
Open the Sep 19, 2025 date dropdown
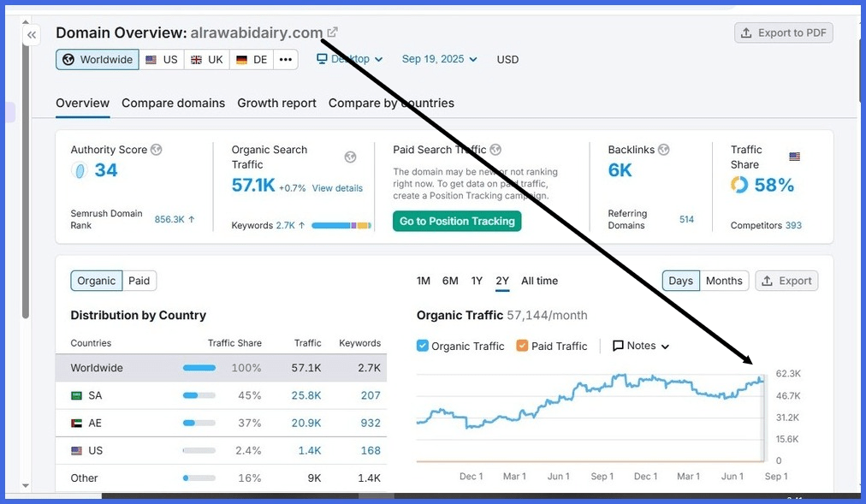point(439,59)
